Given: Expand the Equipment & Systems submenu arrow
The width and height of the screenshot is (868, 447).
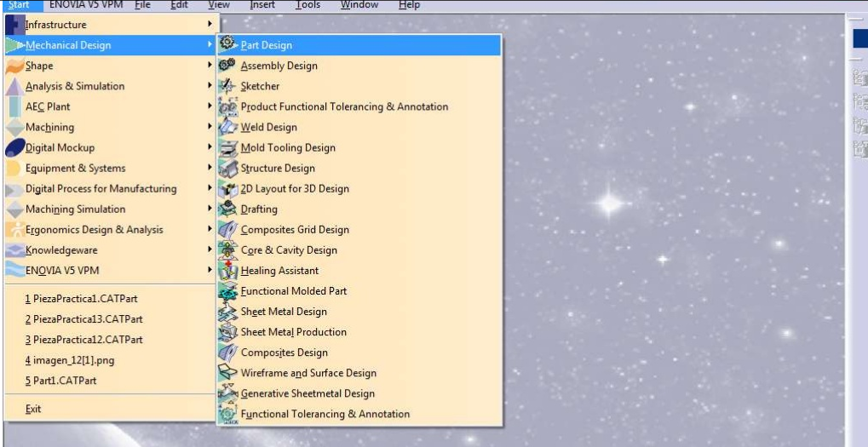Looking at the screenshot, I should (x=210, y=167).
